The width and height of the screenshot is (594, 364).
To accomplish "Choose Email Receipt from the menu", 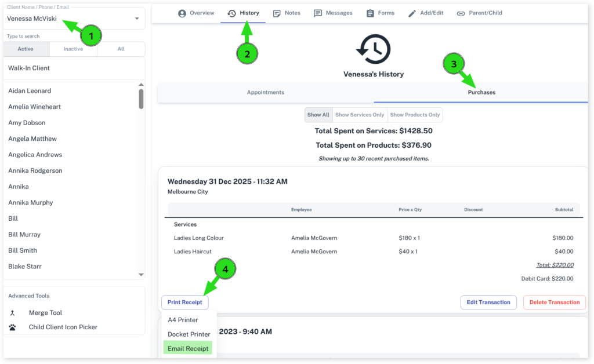I will [x=187, y=348].
